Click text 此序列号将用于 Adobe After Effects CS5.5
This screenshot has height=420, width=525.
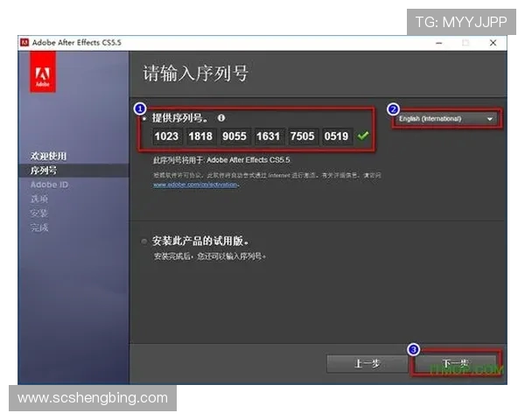click(x=221, y=160)
